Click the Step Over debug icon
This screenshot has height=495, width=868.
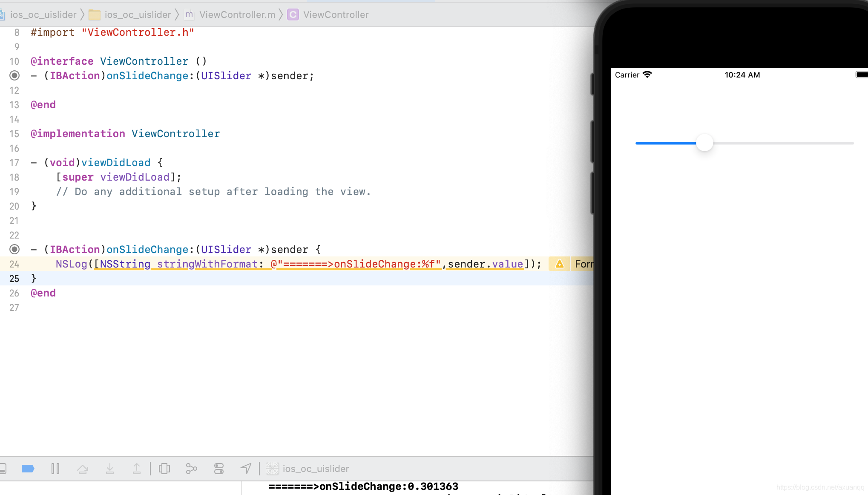click(x=83, y=469)
